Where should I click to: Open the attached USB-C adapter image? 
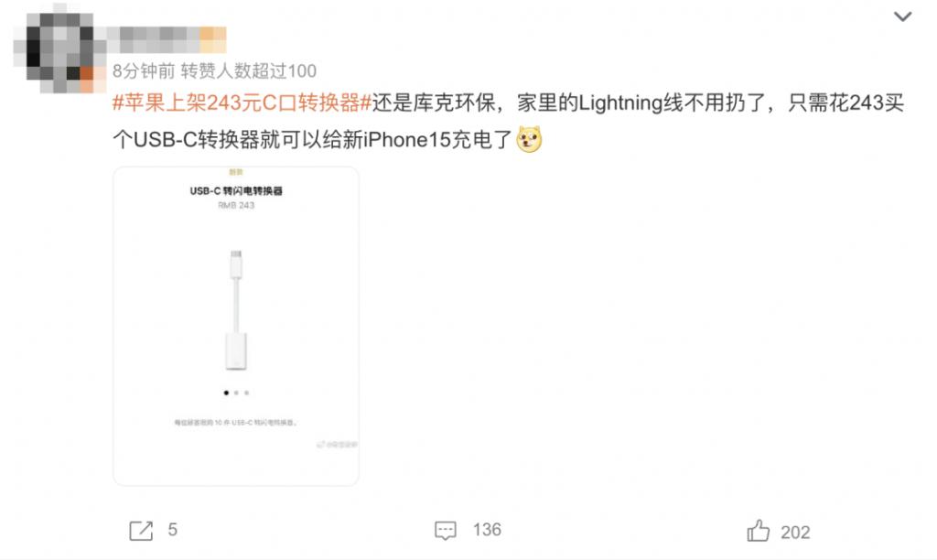click(x=236, y=327)
